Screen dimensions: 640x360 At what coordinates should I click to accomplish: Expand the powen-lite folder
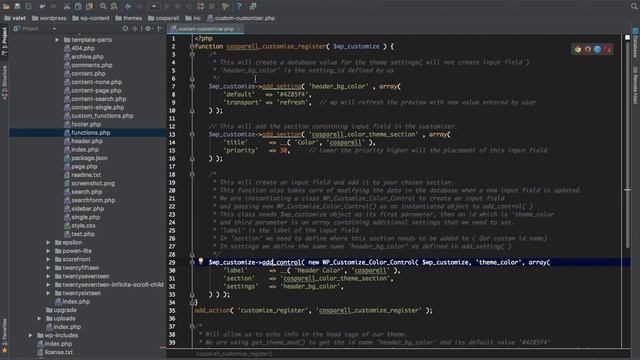[48, 251]
